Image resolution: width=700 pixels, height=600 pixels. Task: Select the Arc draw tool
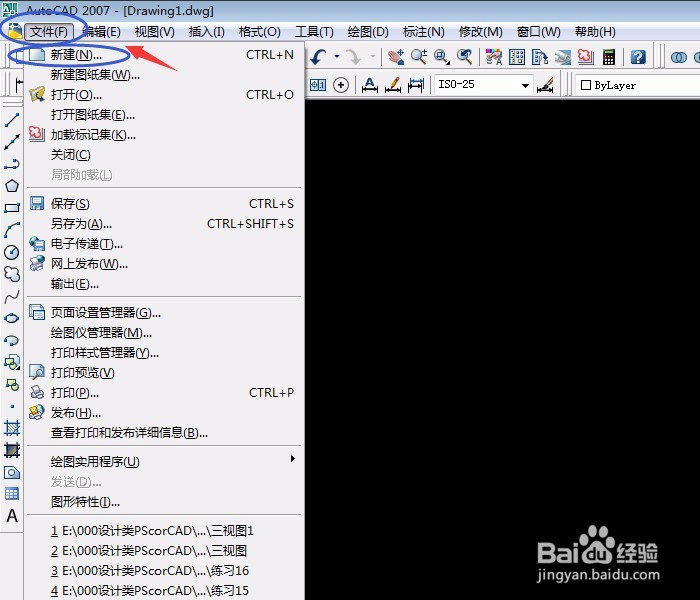coord(12,230)
